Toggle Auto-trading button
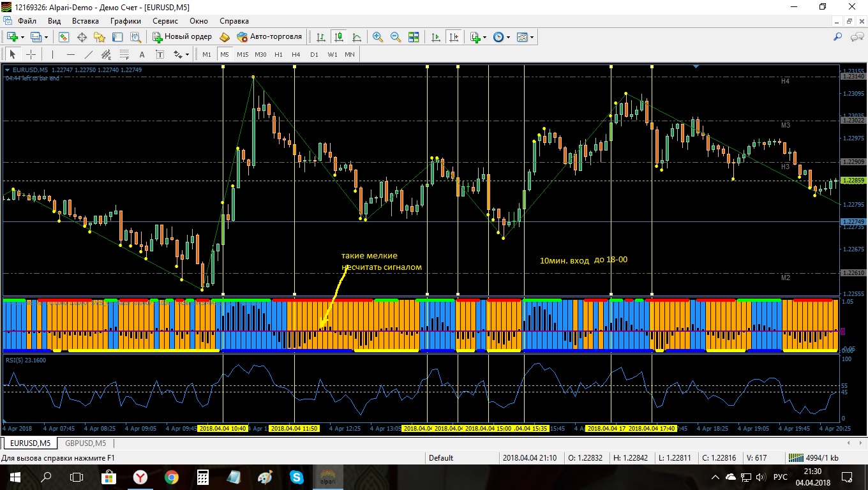This screenshot has height=490, width=868. coord(269,37)
